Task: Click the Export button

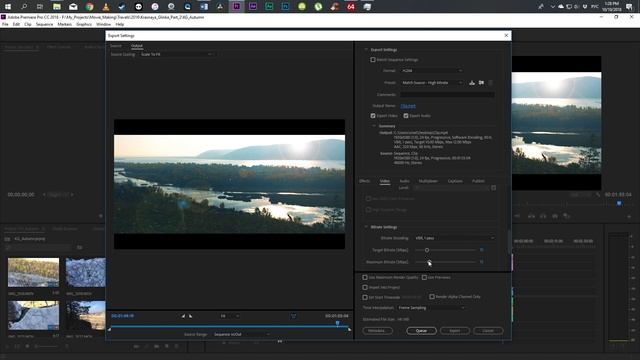Action: (455, 331)
